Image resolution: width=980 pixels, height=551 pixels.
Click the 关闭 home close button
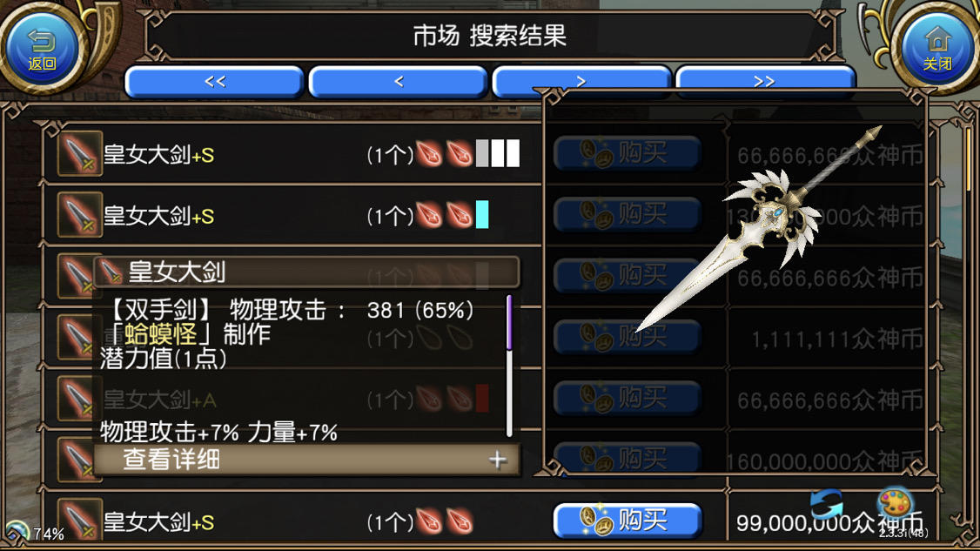point(937,48)
